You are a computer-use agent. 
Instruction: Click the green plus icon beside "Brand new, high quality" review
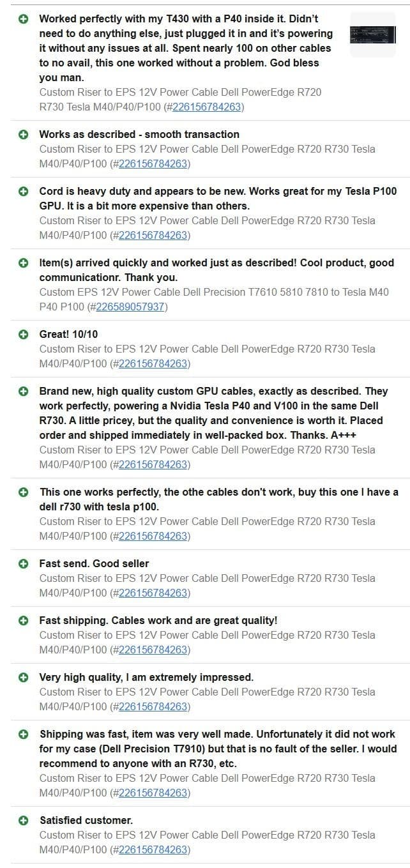(x=24, y=392)
